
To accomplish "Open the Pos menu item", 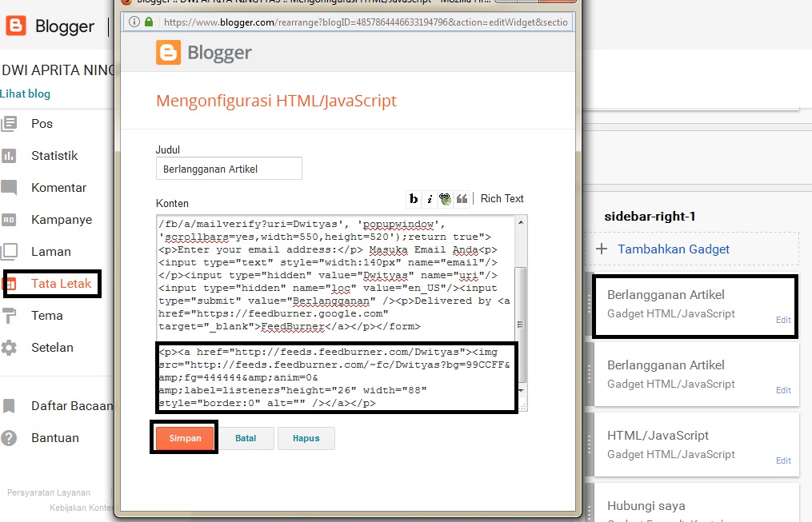I will click(x=42, y=124).
